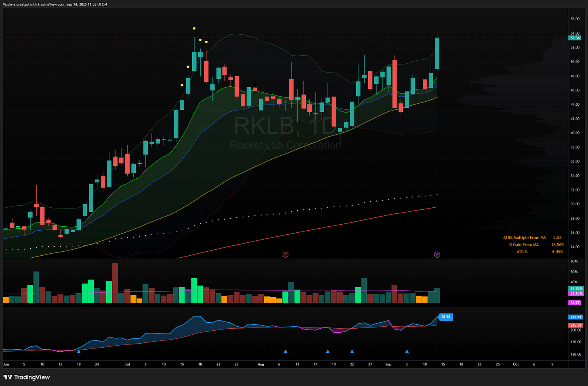588x386 pixels.
Task: Click the TradingView logo
Action: click(x=27, y=377)
